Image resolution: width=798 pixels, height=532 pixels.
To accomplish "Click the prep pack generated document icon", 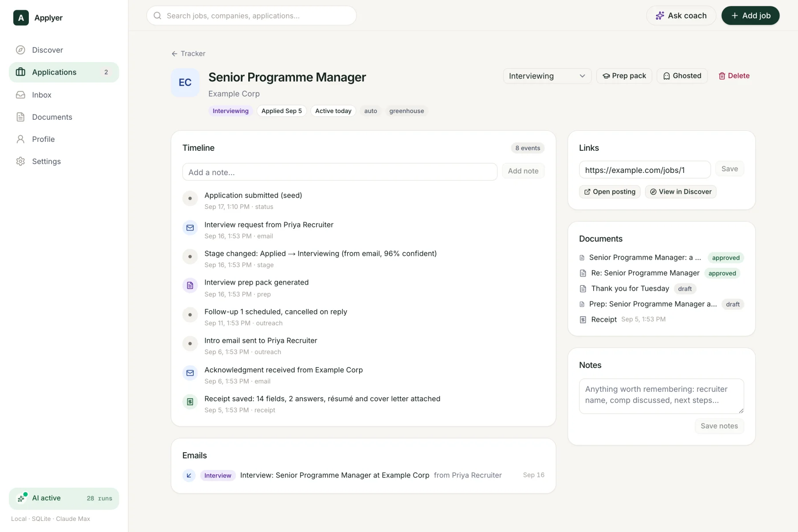I will 190,286.
